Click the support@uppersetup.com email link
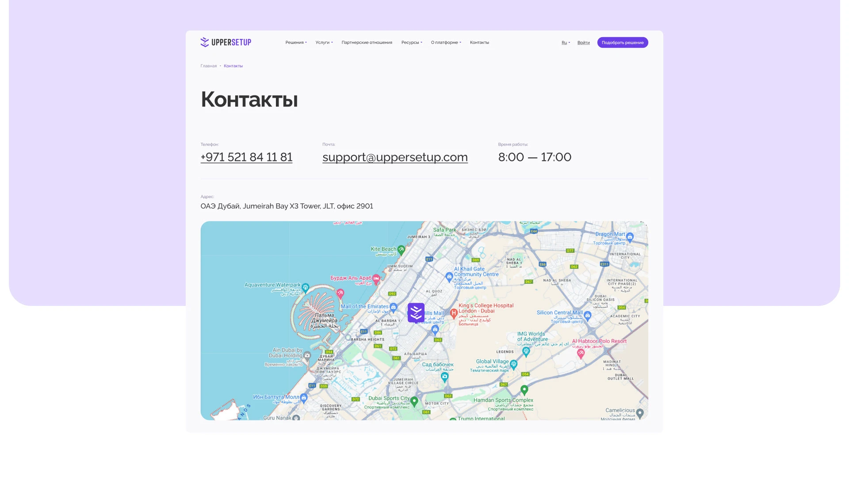 tap(395, 157)
